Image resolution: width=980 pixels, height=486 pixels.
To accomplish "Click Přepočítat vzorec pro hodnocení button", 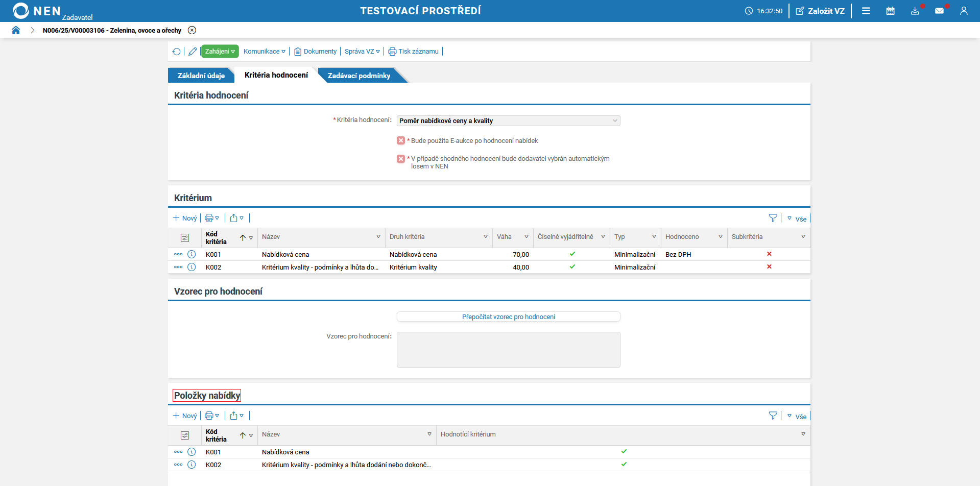I will click(508, 317).
